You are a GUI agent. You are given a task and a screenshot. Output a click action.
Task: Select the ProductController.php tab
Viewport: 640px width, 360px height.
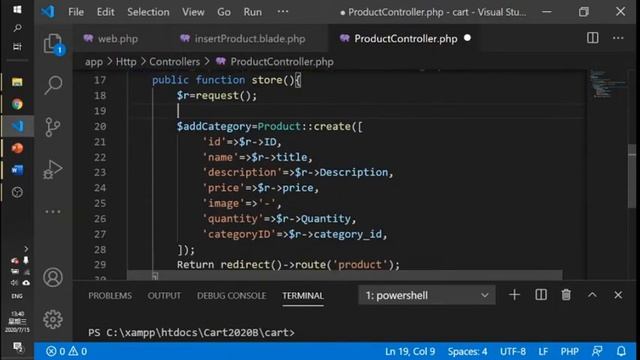405,39
